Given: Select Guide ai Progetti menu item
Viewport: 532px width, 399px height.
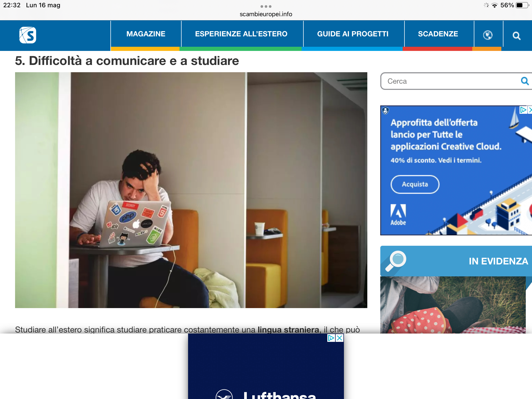Looking at the screenshot, I should 353,34.
